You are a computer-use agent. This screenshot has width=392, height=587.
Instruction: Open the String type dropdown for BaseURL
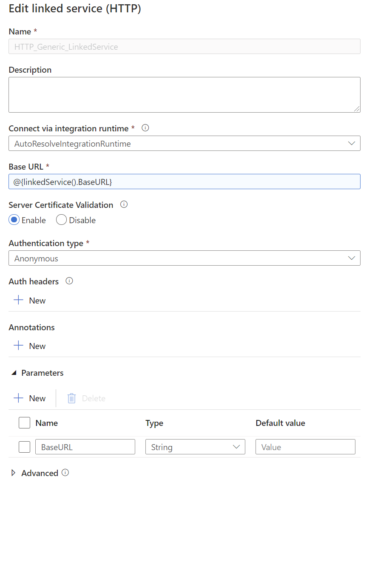(195, 447)
